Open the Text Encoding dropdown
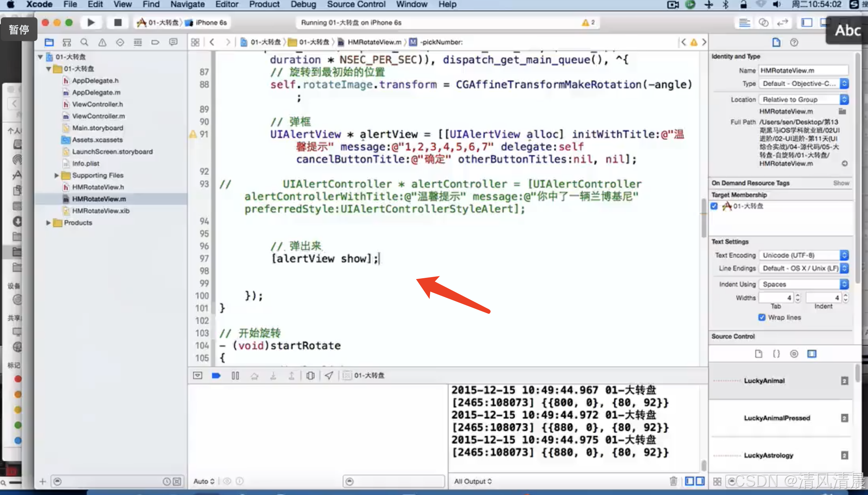Viewport: 868px width, 495px height. (x=803, y=255)
